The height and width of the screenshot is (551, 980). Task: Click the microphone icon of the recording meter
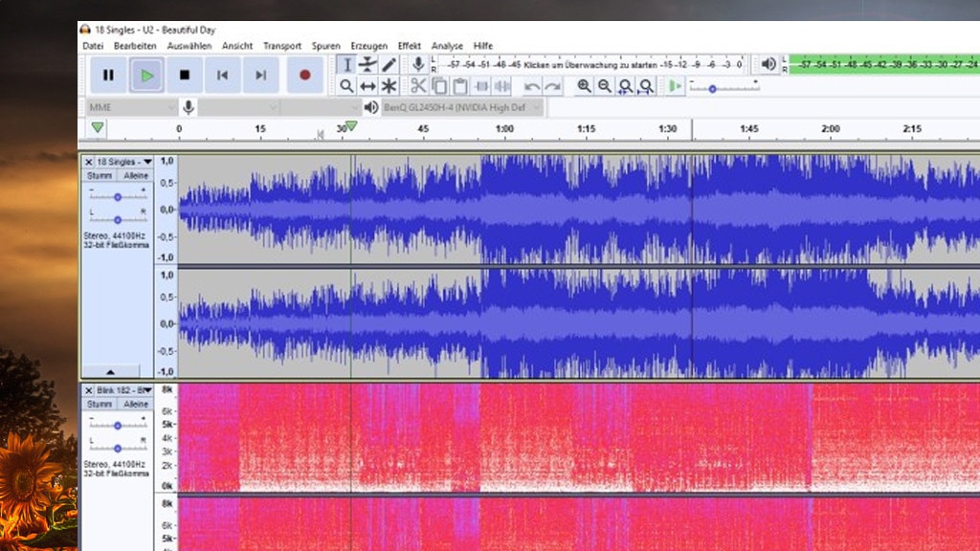(418, 64)
